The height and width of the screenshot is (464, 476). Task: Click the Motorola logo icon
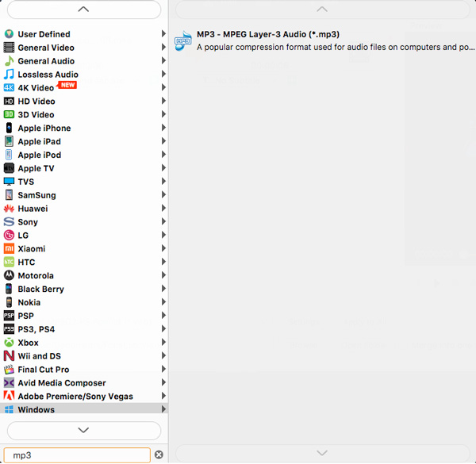9,275
